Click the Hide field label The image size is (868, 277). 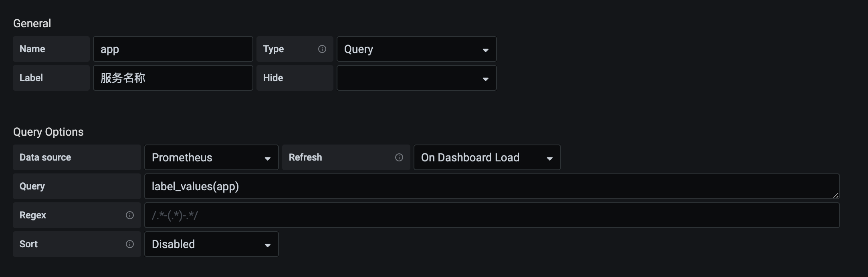click(x=273, y=78)
